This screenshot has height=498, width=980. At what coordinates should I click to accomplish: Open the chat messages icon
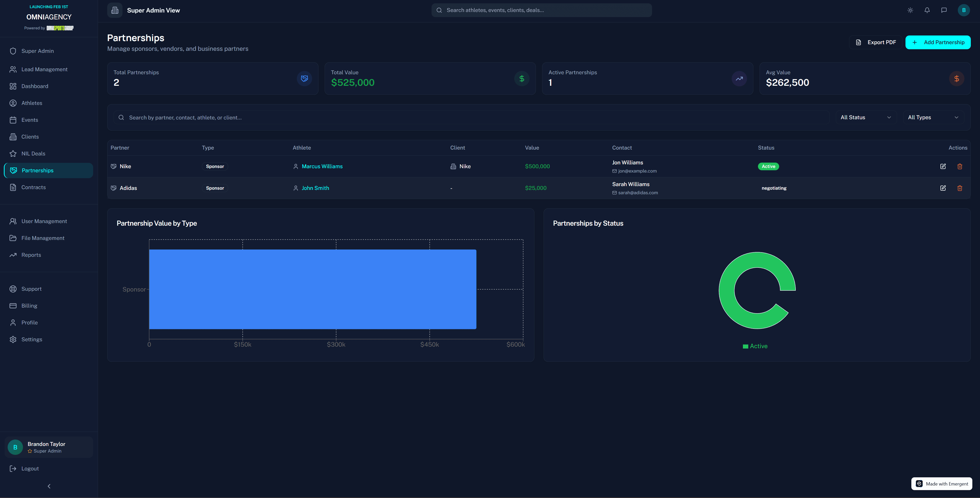click(x=944, y=10)
